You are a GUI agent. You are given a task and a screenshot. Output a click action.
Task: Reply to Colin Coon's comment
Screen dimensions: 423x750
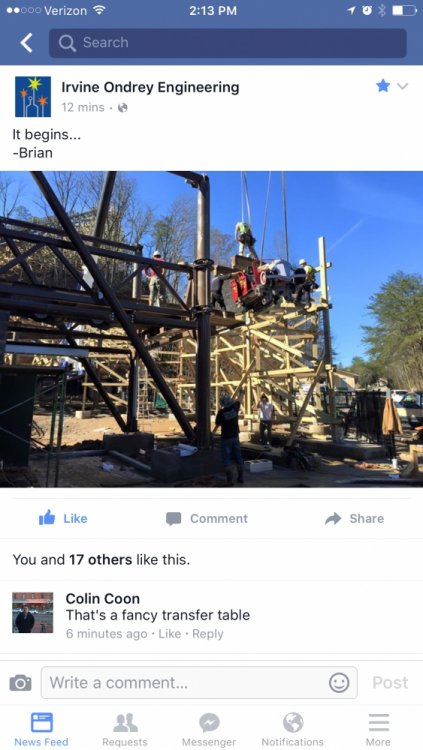click(208, 634)
